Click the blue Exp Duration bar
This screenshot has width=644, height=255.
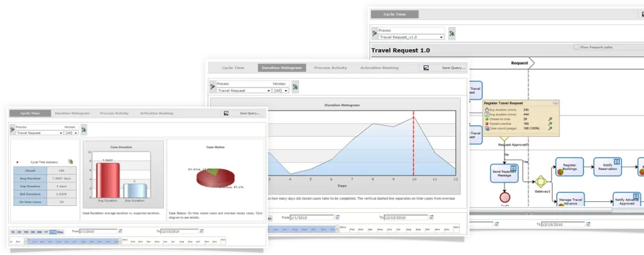pyautogui.click(x=135, y=191)
